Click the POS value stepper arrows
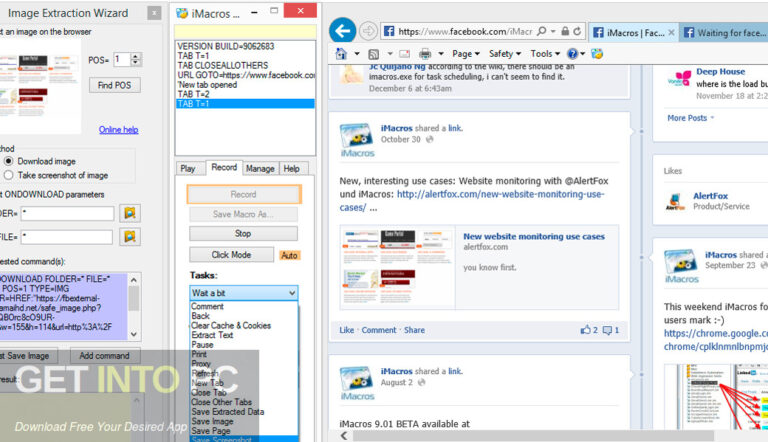 136,60
